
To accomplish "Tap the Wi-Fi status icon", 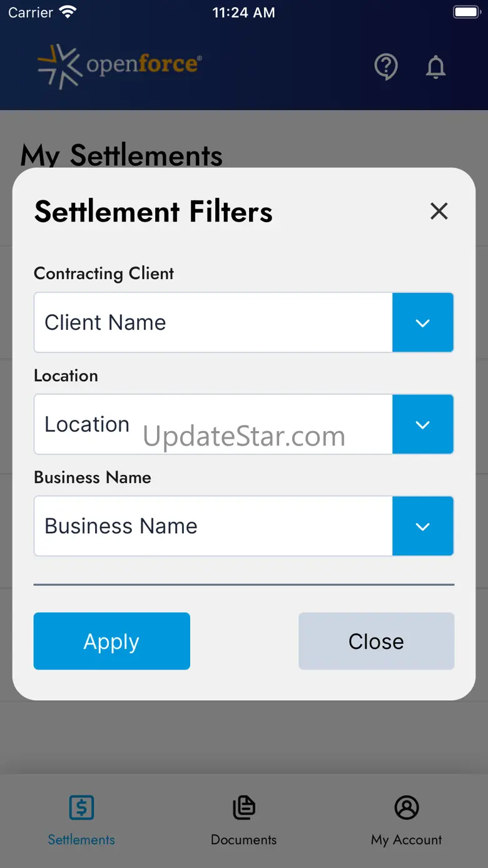I will [x=67, y=12].
